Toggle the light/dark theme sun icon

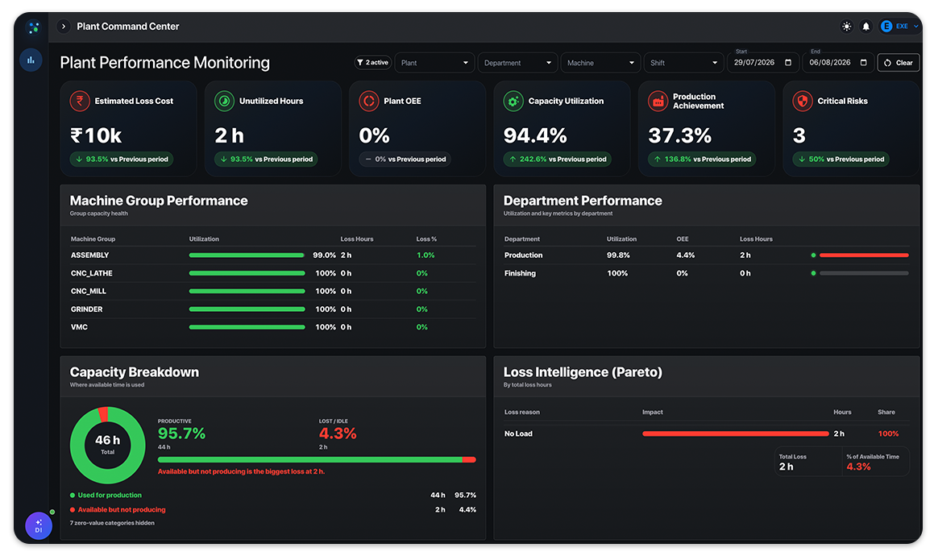[846, 27]
